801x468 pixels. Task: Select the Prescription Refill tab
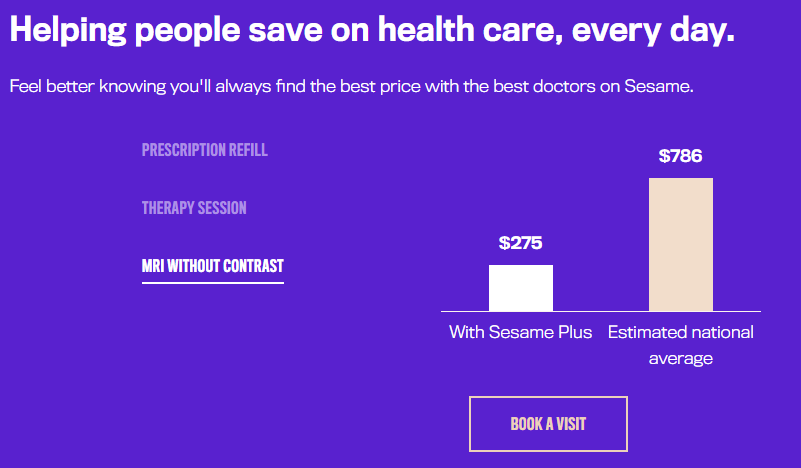pos(204,150)
